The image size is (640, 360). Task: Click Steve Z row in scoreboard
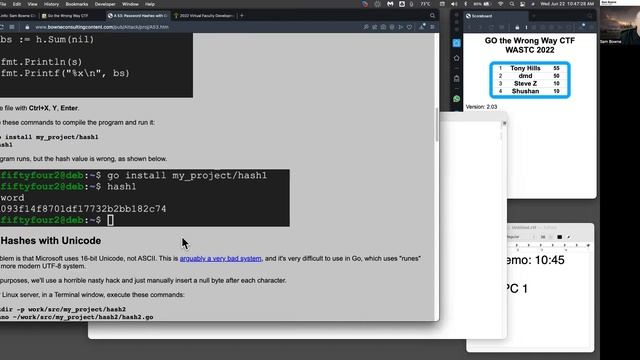529,83
